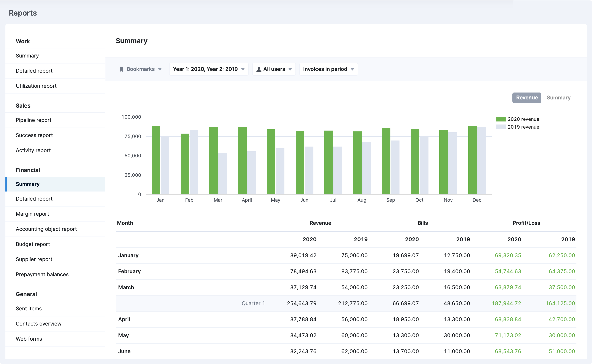Open the Activity report
Viewport: 592px width, 364px height.
click(x=55, y=150)
